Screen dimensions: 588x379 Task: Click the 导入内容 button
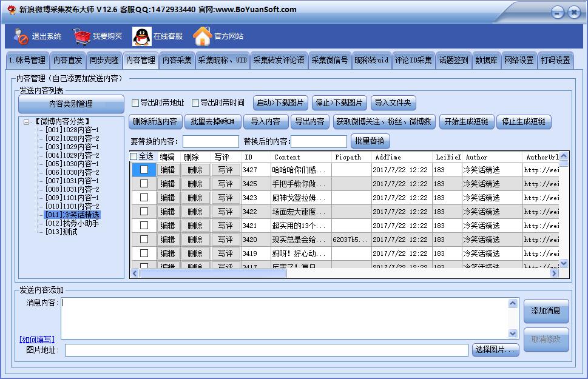click(266, 121)
